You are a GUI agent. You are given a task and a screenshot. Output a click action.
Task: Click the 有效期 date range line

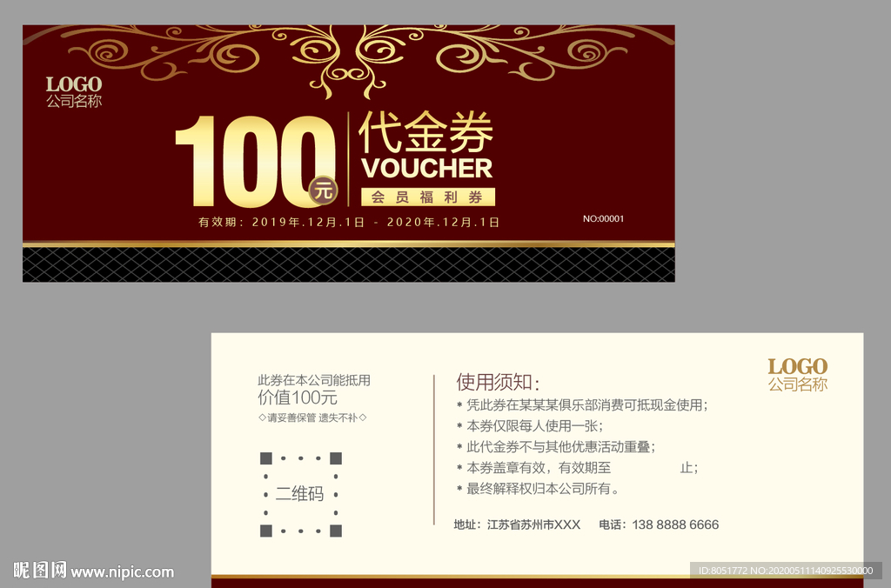(349, 222)
